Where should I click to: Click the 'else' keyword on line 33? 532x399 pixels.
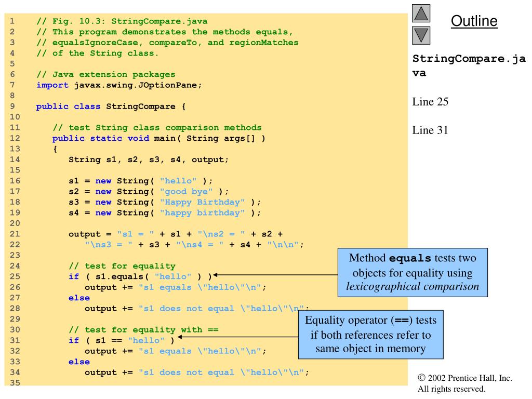79,362
